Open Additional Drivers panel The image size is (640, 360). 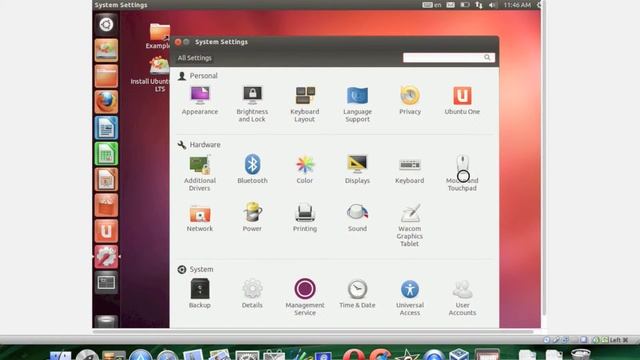[200, 173]
